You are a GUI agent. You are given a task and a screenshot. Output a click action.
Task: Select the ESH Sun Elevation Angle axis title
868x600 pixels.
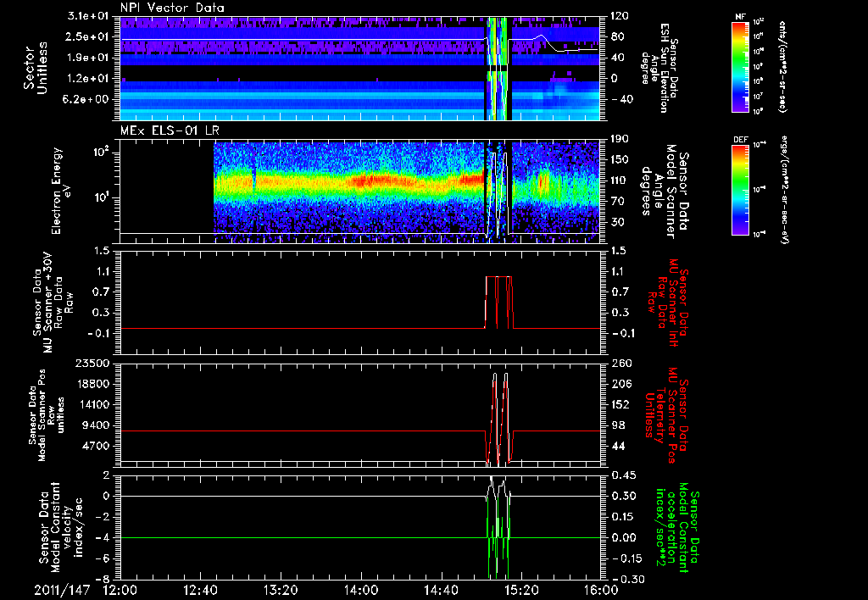(660, 68)
